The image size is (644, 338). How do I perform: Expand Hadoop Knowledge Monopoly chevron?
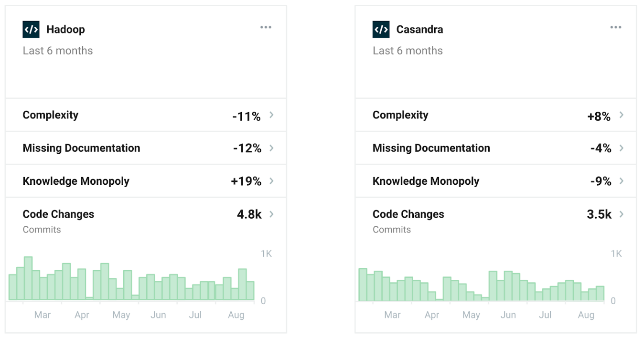(271, 181)
